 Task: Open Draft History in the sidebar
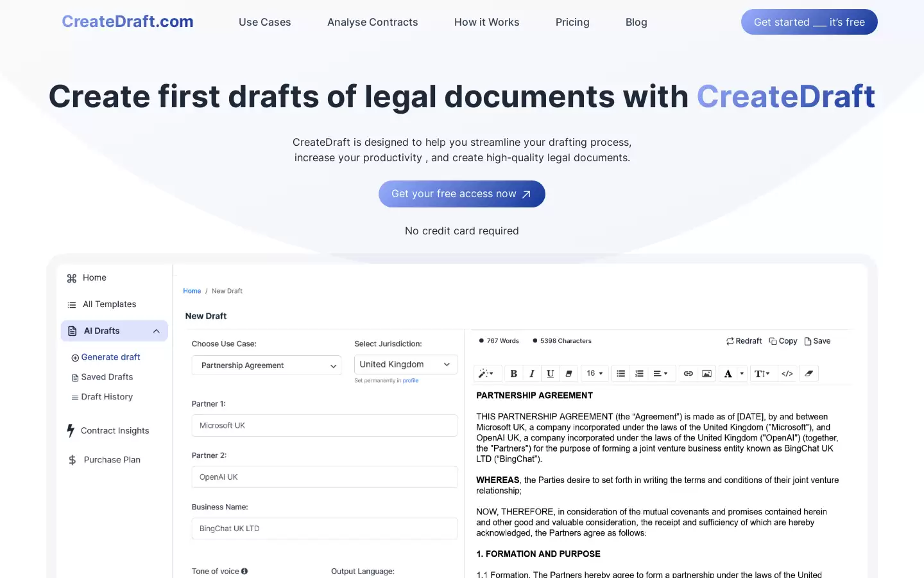tap(102, 397)
